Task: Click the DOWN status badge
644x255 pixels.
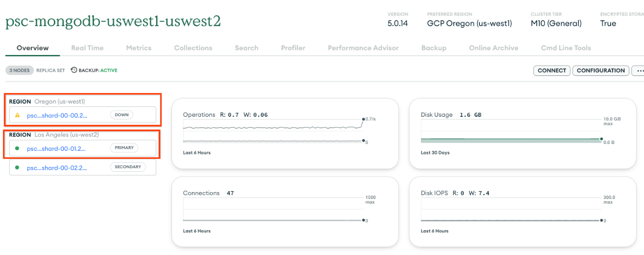Action: (121, 115)
